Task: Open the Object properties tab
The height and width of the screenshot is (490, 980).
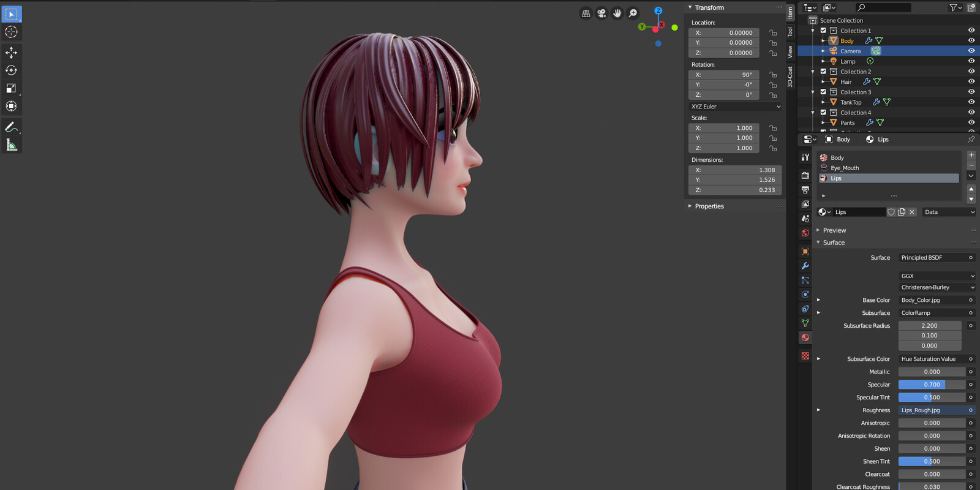Action: coord(805,251)
